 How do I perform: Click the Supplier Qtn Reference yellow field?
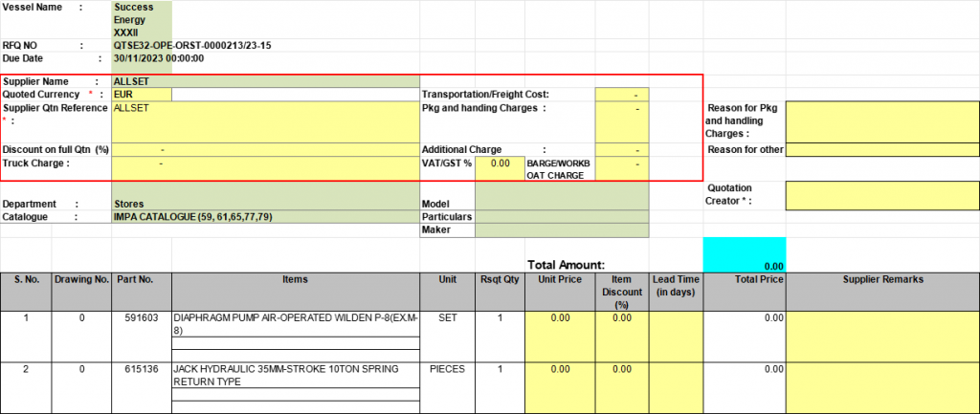pos(265,121)
